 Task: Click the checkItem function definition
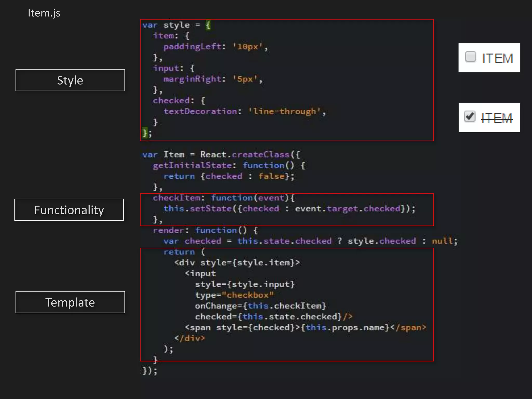coord(223,198)
